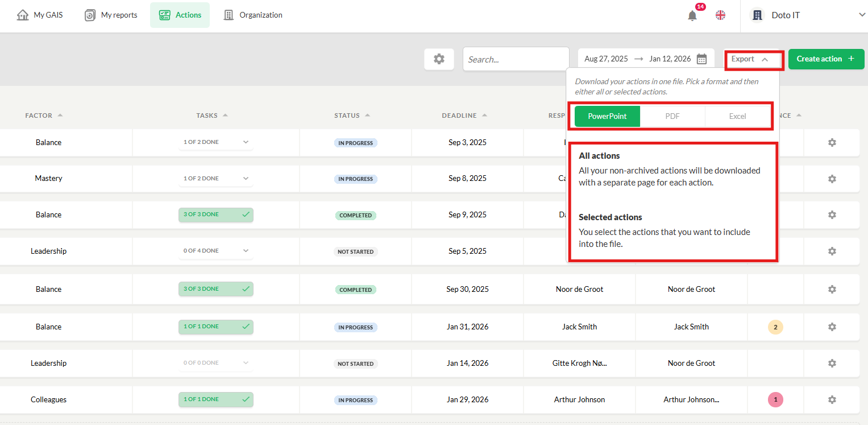Click the IN PROGRESS status for Jan 29, 2026
This screenshot has height=425, width=868.
(356, 400)
